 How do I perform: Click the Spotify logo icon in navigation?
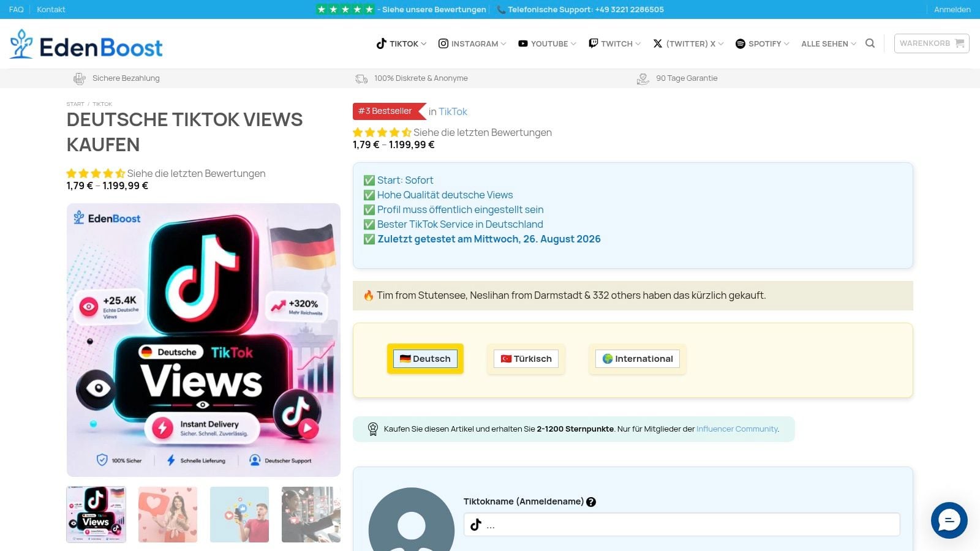pyautogui.click(x=741, y=43)
